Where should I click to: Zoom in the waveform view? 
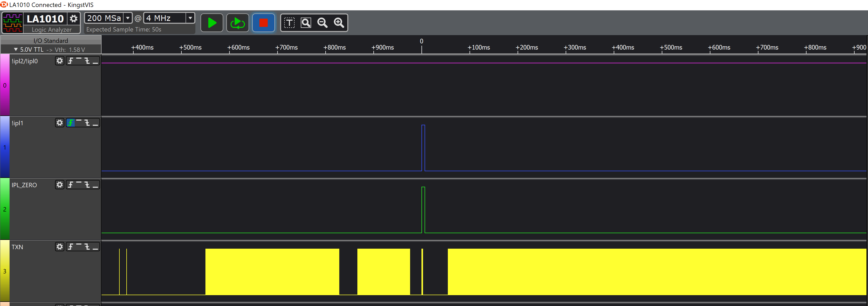pos(339,23)
